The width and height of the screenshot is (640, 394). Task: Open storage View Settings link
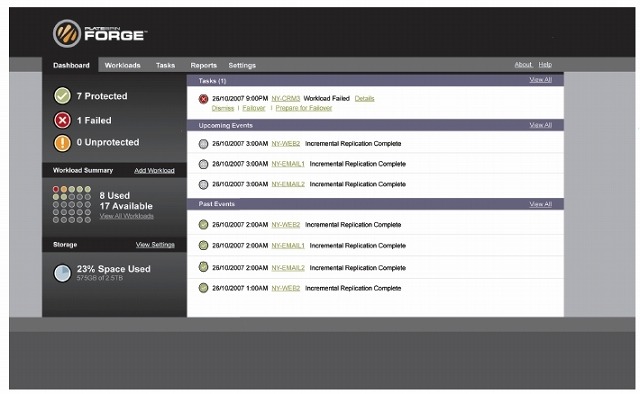point(155,245)
